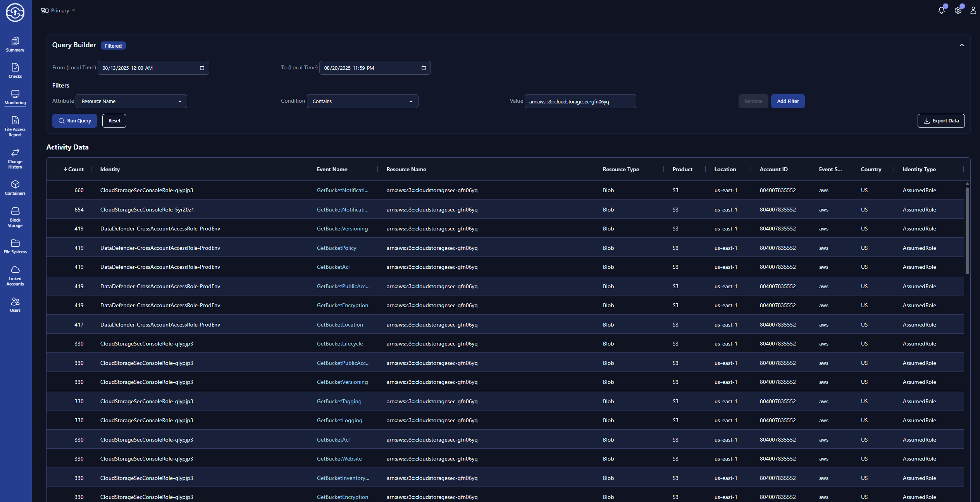Open the GetBucketInventory... event link
The width and height of the screenshot is (980, 502).
click(x=343, y=478)
